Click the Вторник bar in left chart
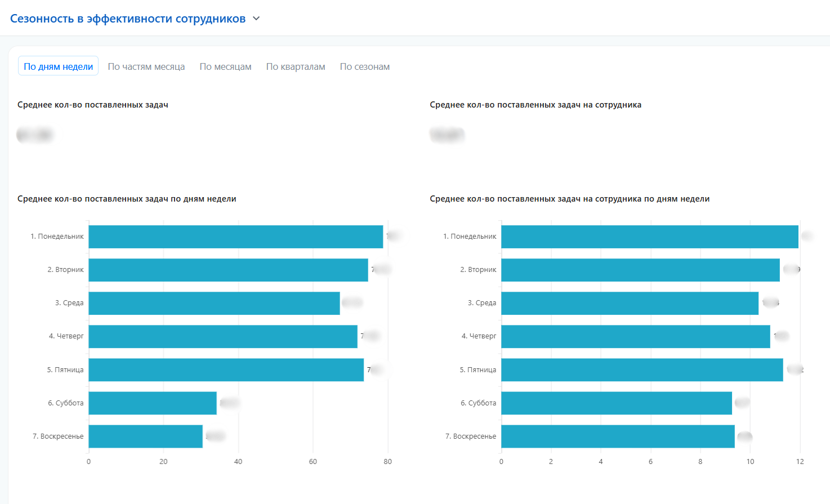This screenshot has height=504, width=830. tap(228, 270)
